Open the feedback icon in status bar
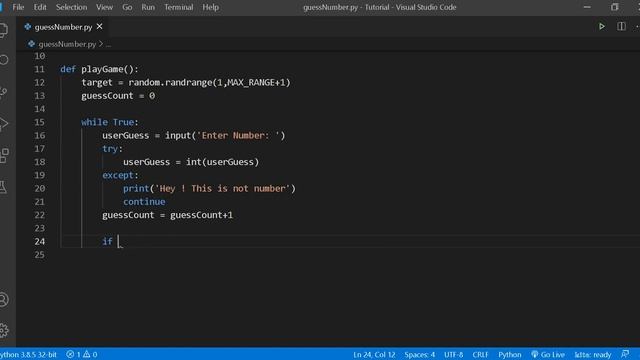The image size is (640, 360). [625, 354]
